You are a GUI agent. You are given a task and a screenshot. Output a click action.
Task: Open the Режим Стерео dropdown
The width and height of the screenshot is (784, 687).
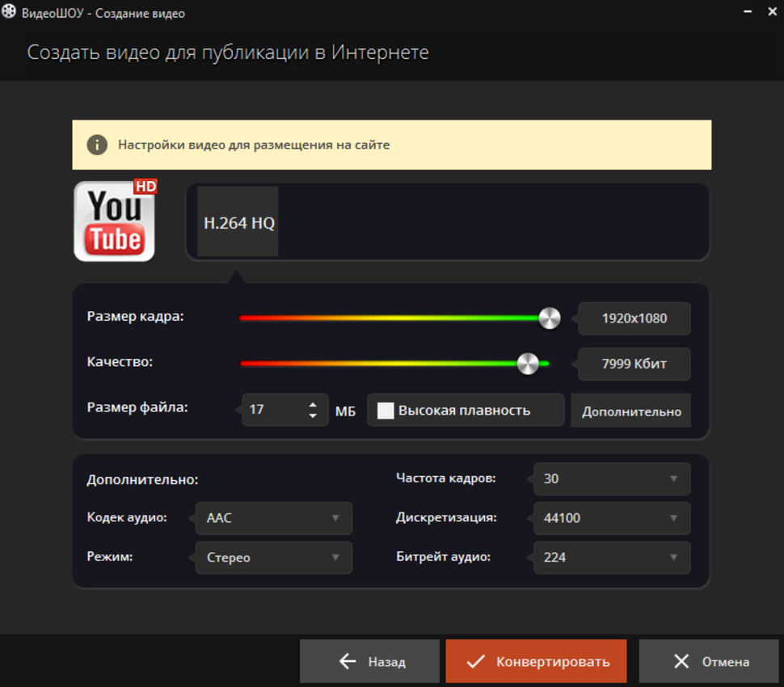tap(274, 558)
